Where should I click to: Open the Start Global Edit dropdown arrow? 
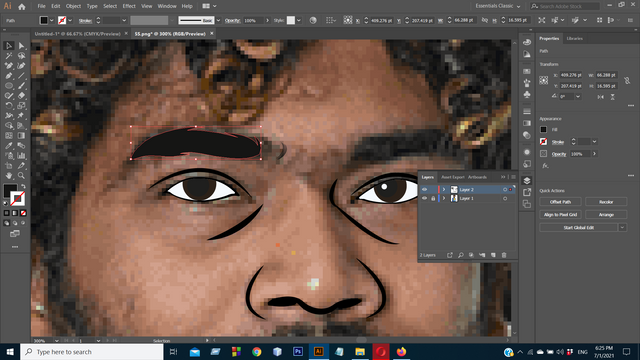622,228
